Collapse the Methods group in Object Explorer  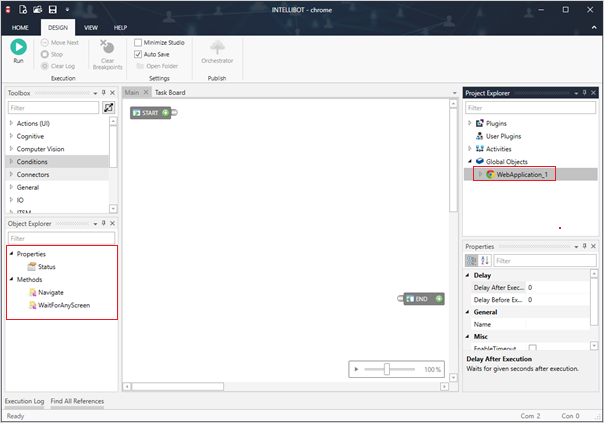coord(11,279)
